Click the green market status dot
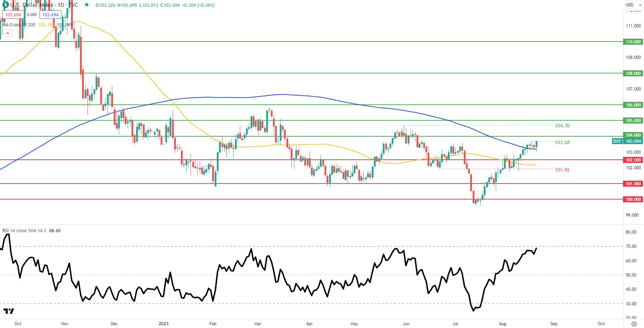The height and width of the screenshot is (328, 644). (x=87, y=5)
